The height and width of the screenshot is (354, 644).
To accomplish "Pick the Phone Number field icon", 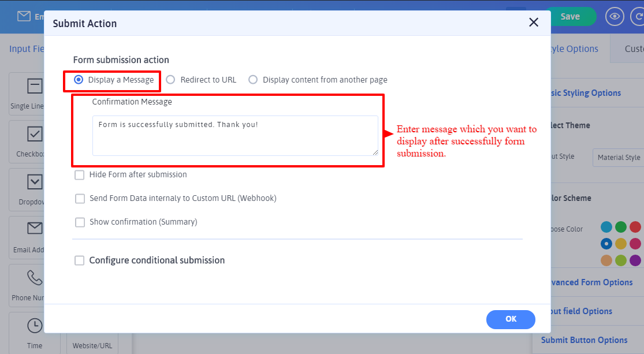I will pyautogui.click(x=35, y=278).
